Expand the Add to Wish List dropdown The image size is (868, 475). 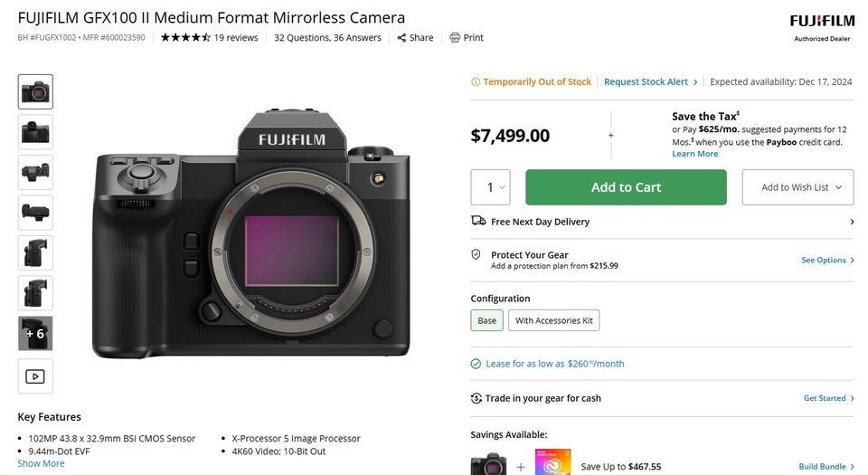tap(797, 187)
